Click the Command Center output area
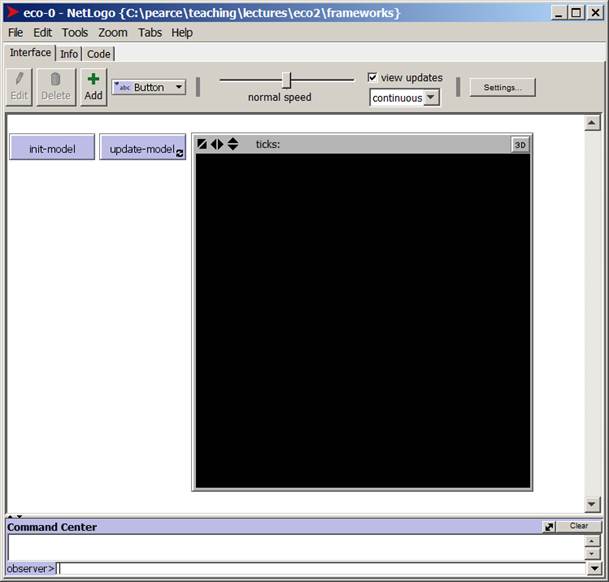609x582 pixels. click(x=296, y=548)
